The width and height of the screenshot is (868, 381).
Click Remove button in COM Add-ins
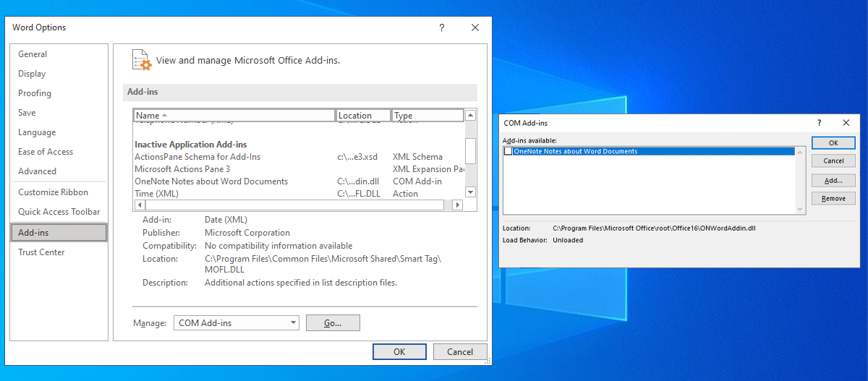(x=833, y=199)
